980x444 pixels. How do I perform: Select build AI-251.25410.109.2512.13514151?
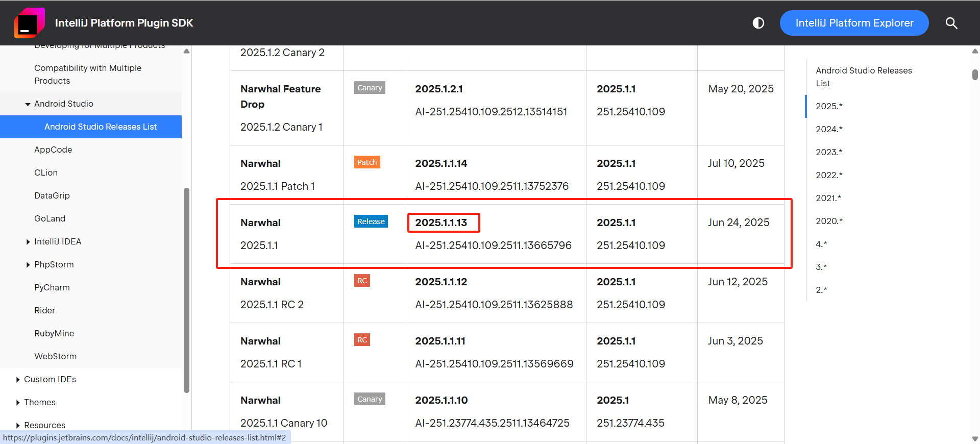[x=491, y=112]
